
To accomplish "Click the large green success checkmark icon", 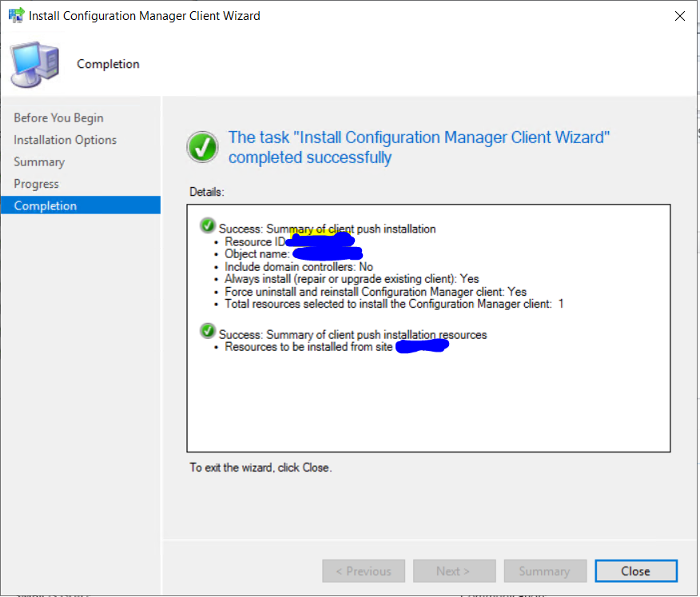I will tap(202, 147).
